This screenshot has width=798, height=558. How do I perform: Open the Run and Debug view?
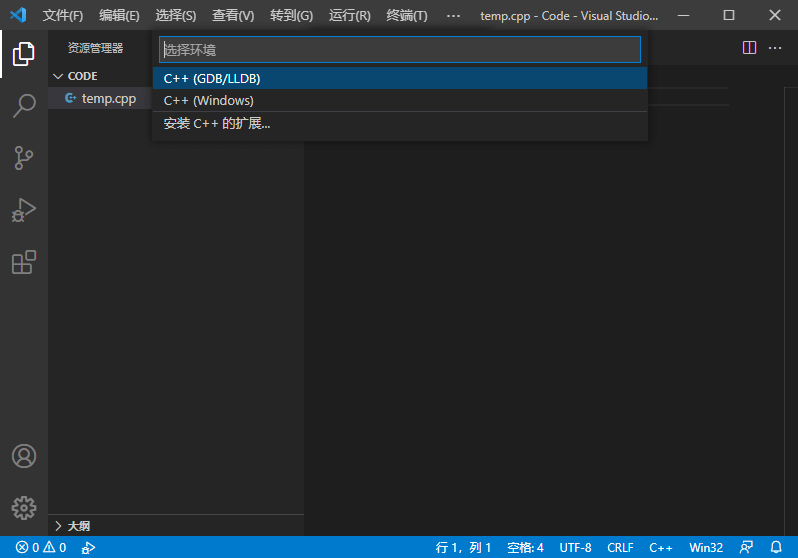click(x=23, y=210)
